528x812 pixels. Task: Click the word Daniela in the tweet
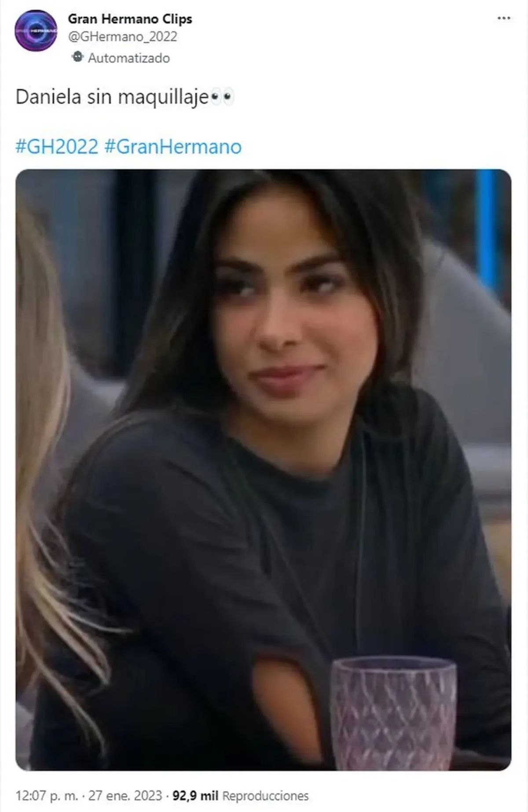pyautogui.click(x=48, y=97)
